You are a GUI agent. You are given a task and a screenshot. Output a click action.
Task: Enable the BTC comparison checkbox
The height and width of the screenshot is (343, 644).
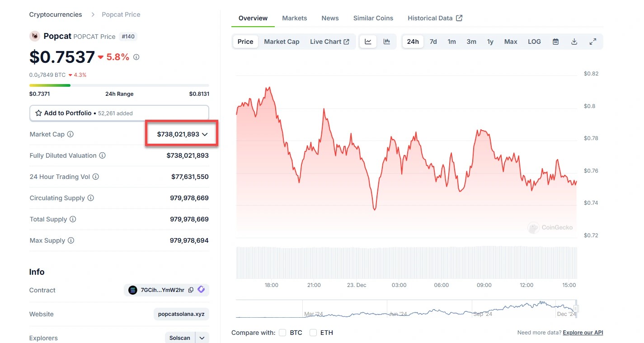point(282,333)
